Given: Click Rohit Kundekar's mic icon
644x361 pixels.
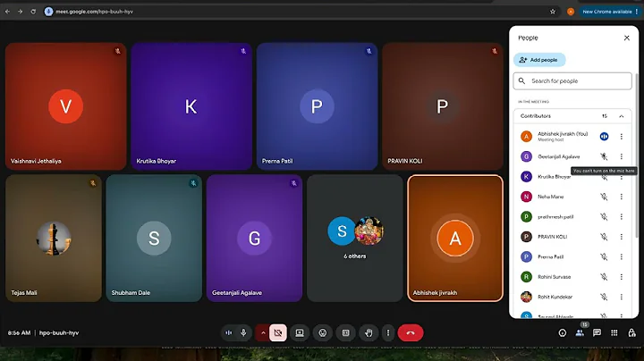Looking at the screenshot, I should pos(604,297).
